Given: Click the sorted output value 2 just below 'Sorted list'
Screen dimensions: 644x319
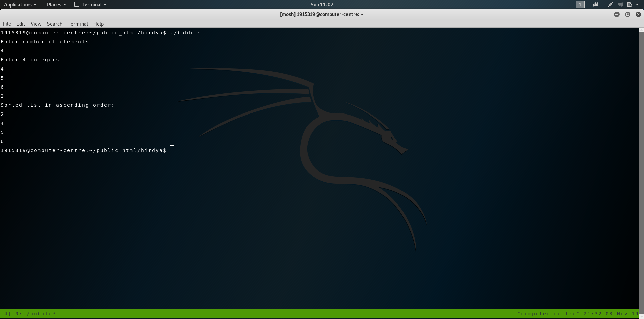Looking at the screenshot, I should 2,114.
